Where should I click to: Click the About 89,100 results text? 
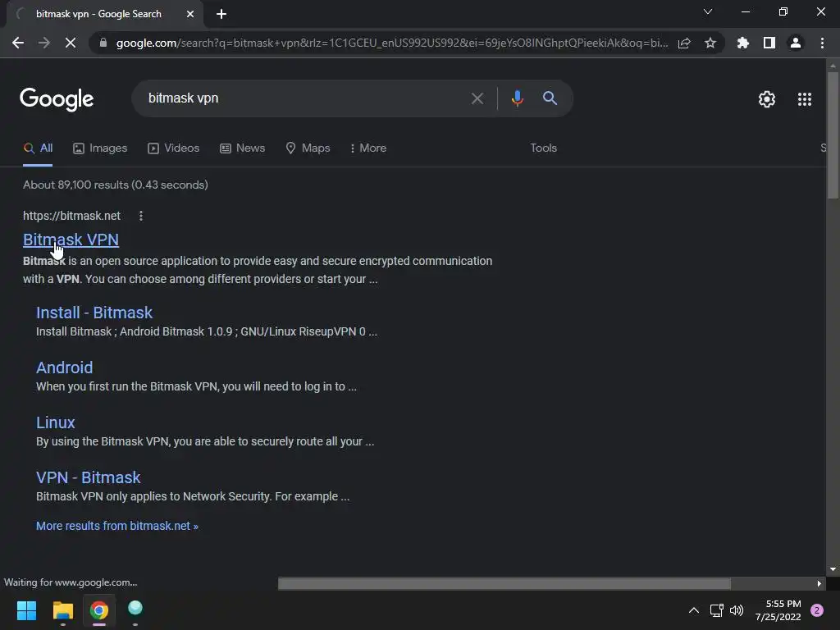tap(115, 185)
